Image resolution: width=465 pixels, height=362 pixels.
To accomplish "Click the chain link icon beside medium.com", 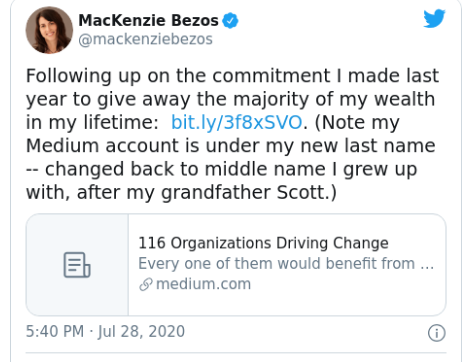I will tap(146, 284).
